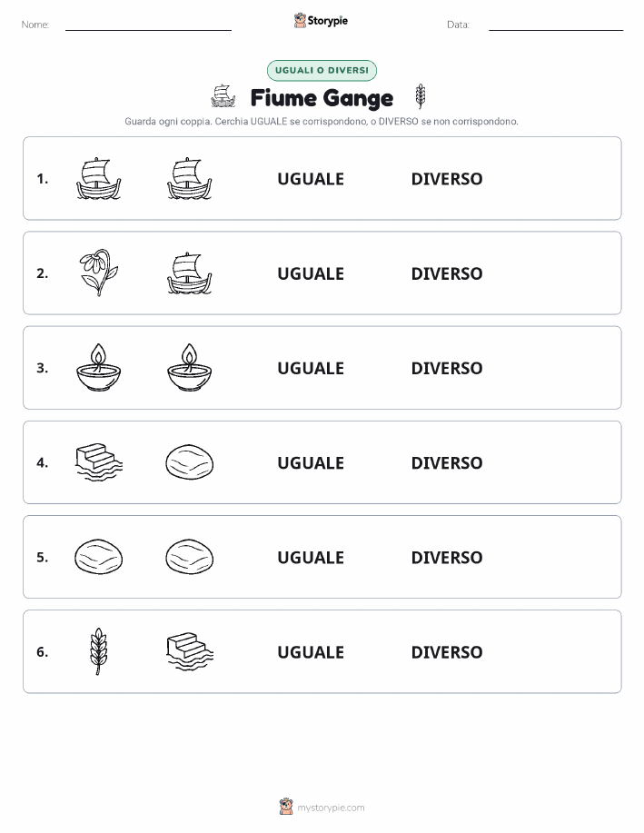Open the mystorypie.com footer link
Viewport: 644px width, 833px height.
(331, 808)
